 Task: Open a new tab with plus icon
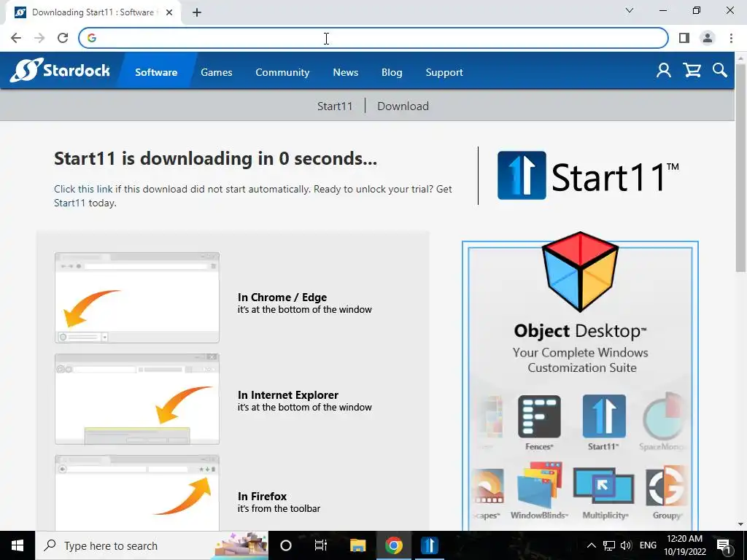coord(197,12)
